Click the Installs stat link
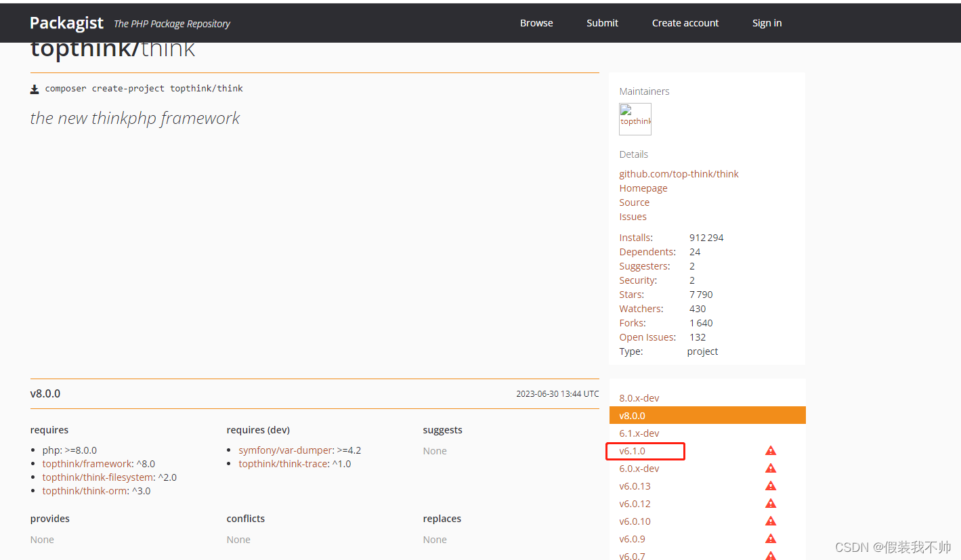This screenshot has height=560, width=961. click(636, 238)
